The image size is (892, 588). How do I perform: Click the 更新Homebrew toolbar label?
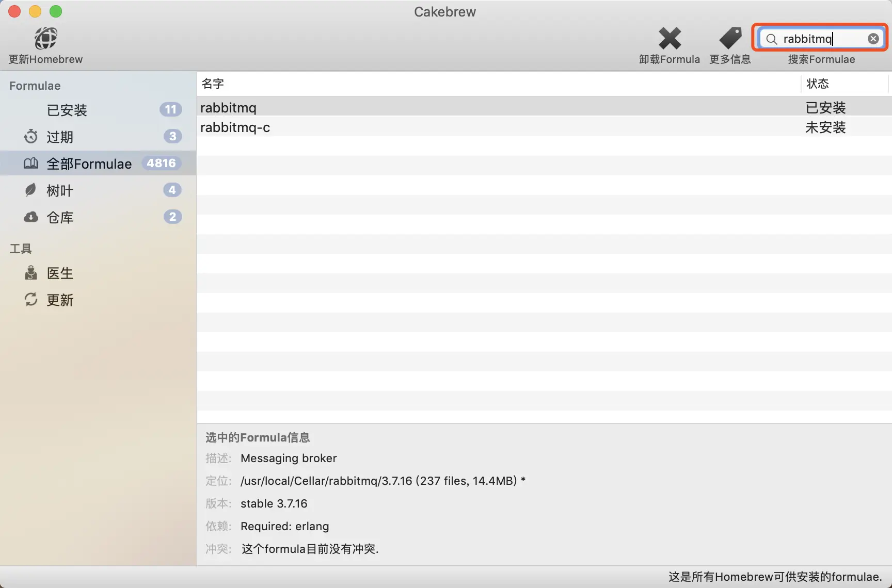[45, 59]
